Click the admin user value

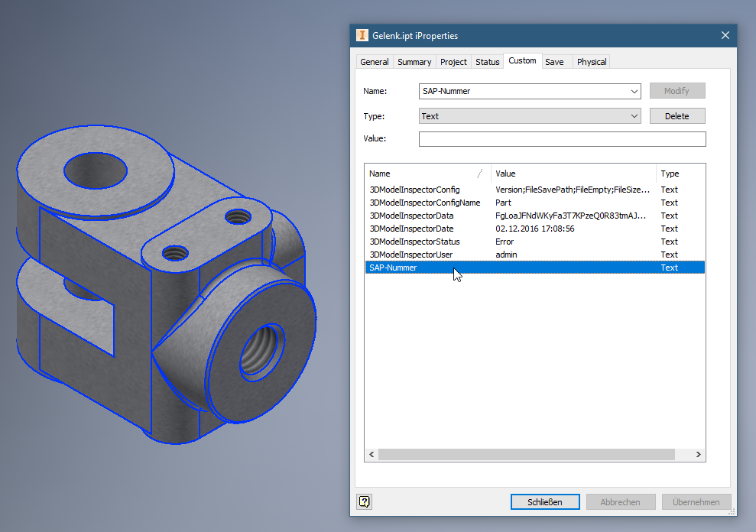(506, 255)
